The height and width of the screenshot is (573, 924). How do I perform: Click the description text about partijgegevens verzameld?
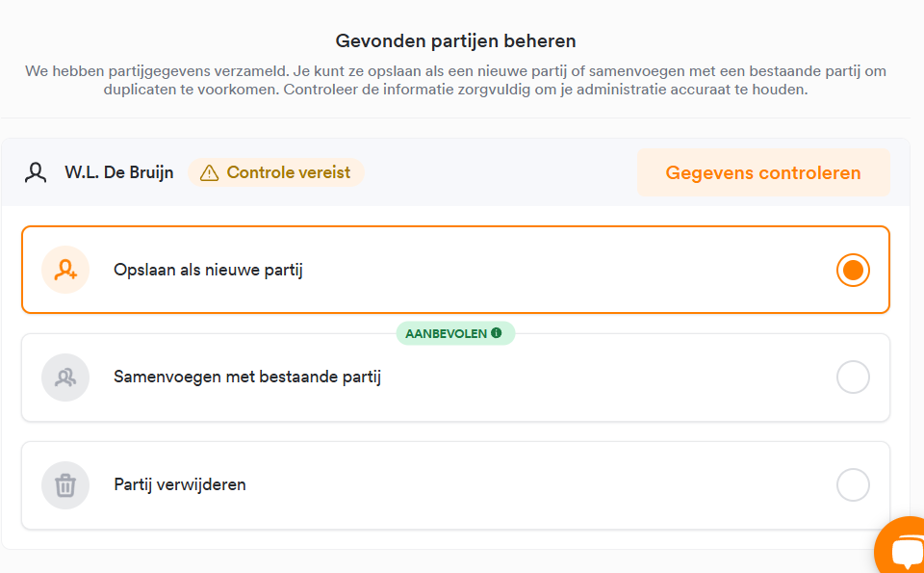(x=455, y=81)
